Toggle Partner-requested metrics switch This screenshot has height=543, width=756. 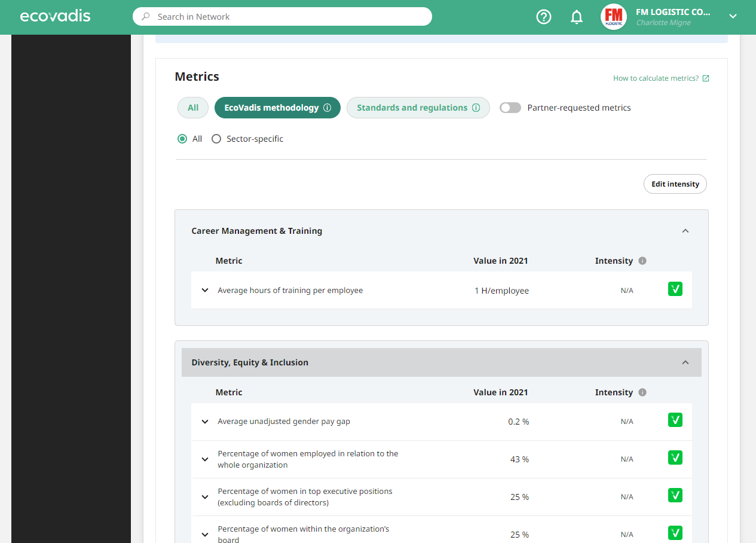(x=510, y=108)
